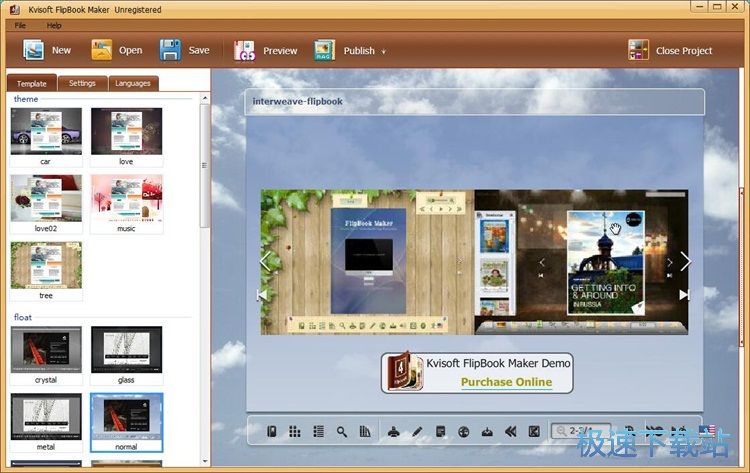Image resolution: width=750 pixels, height=473 pixels.
Task: Click the note page icon in bottom toolbar
Action: point(441,432)
